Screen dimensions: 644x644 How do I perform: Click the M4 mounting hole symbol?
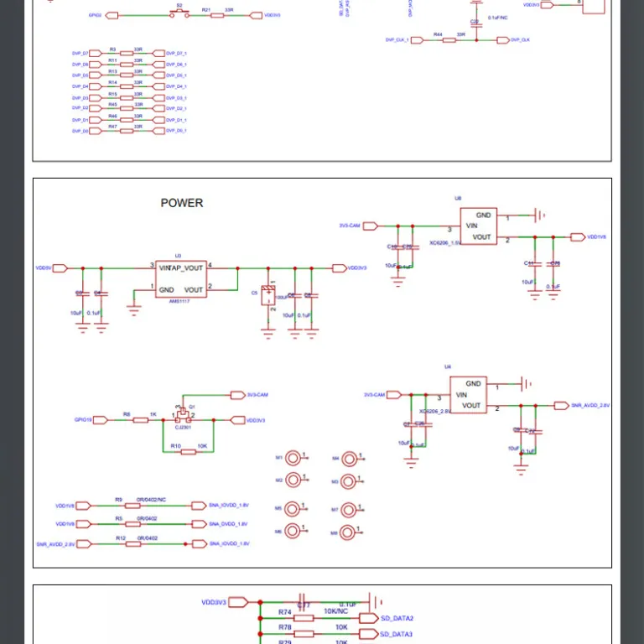(x=350, y=459)
